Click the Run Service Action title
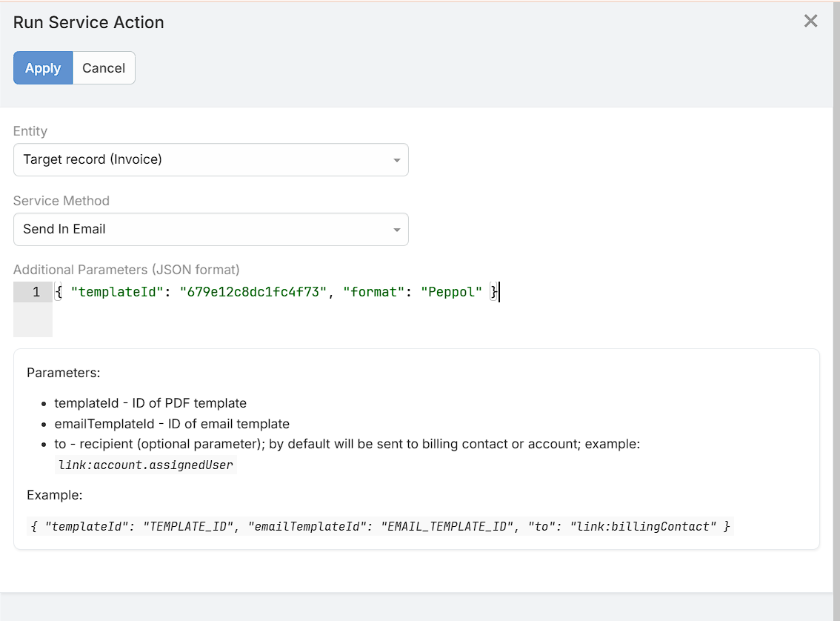Viewport: 840px width, 621px height. 89,22
